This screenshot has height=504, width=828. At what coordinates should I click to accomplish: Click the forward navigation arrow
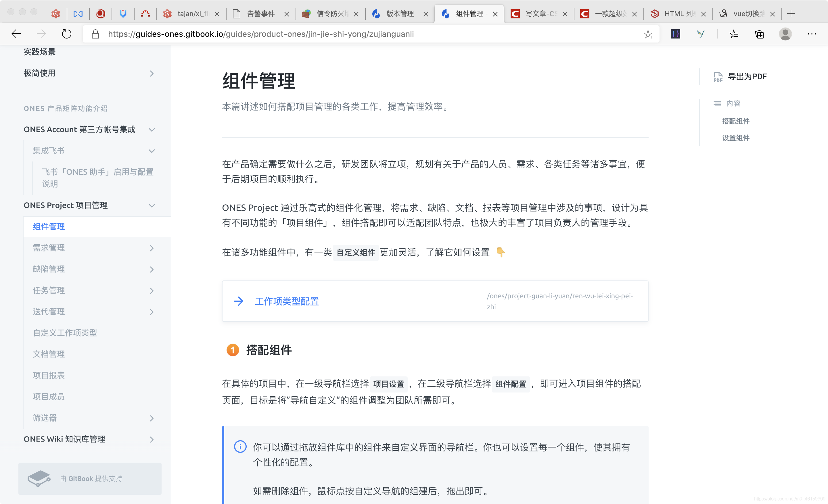click(41, 34)
